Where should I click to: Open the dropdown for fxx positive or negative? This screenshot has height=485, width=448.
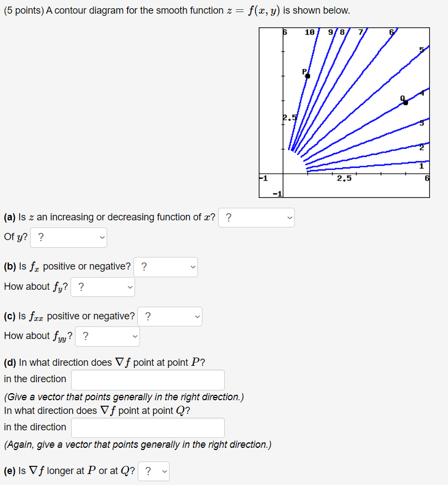[x=170, y=317]
